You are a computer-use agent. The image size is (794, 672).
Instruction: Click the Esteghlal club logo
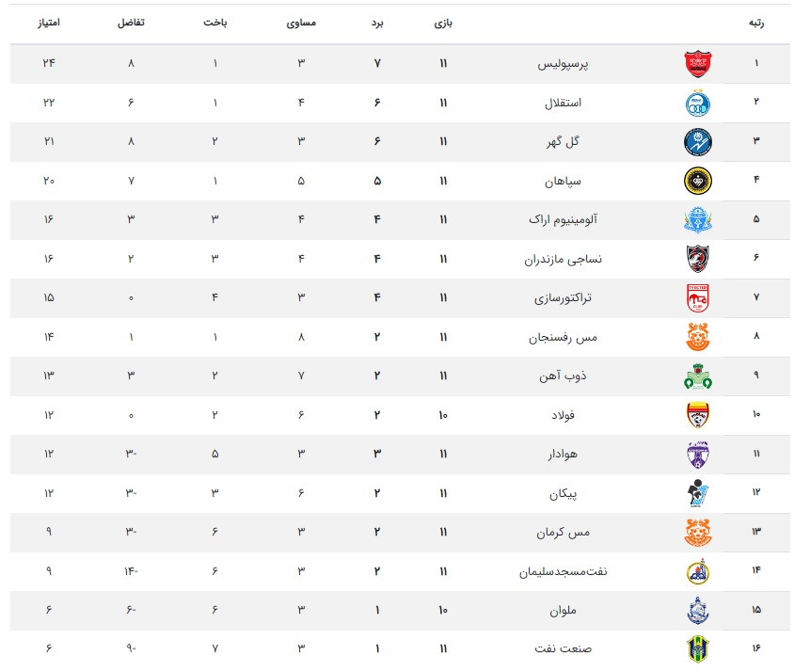[x=697, y=103]
